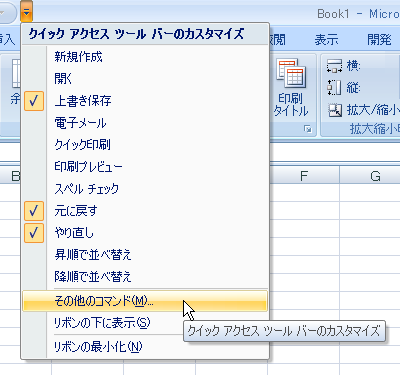This screenshot has width=400, height=375.
Task: Click the 印刷タイトル (Print Titles) icon
Action: coord(291,73)
